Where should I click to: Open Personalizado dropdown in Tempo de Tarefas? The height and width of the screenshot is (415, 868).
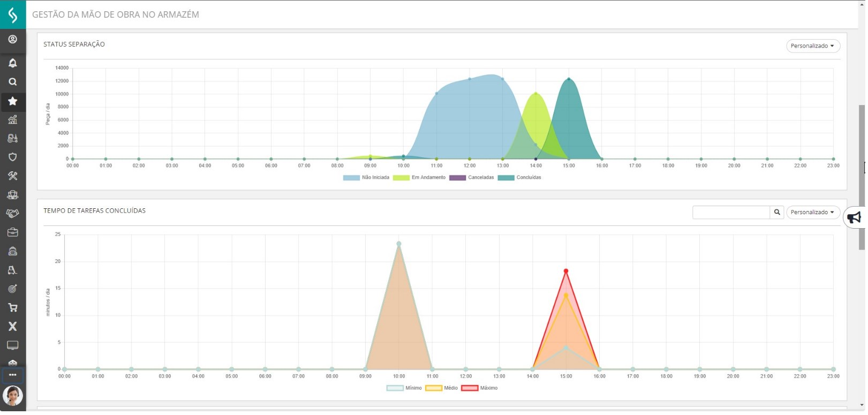pos(813,213)
